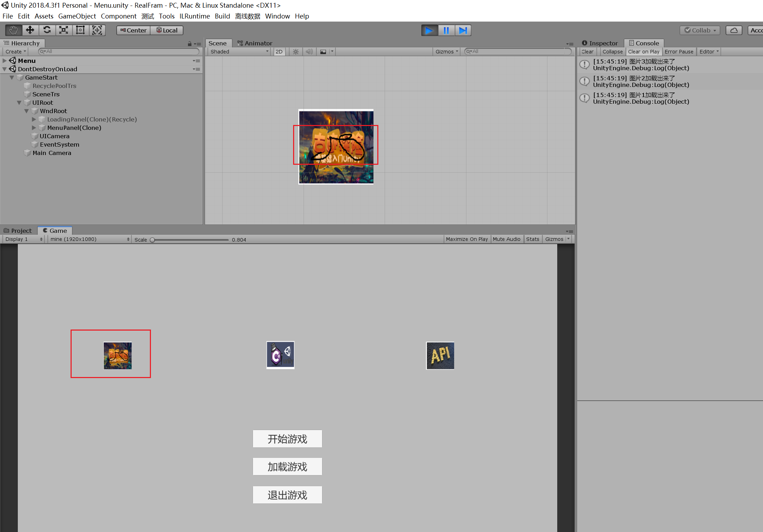Toggle Collapse in Console
The height and width of the screenshot is (532, 763).
612,52
